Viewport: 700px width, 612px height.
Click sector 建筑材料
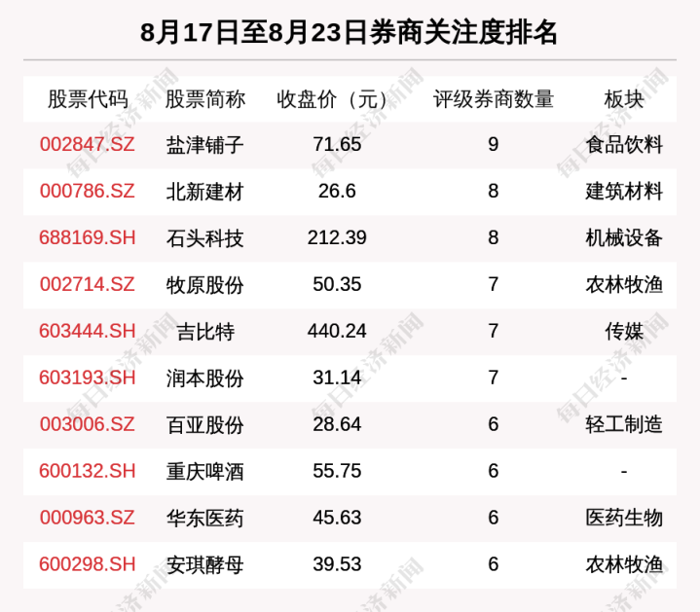(624, 192)
